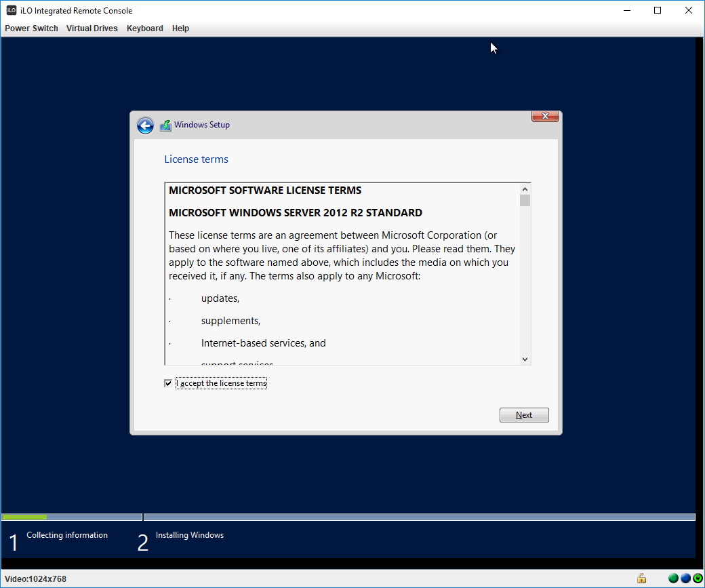Click the Collecting information progress bar
Viewport: 705px width, 588px height.
[72, 517]
